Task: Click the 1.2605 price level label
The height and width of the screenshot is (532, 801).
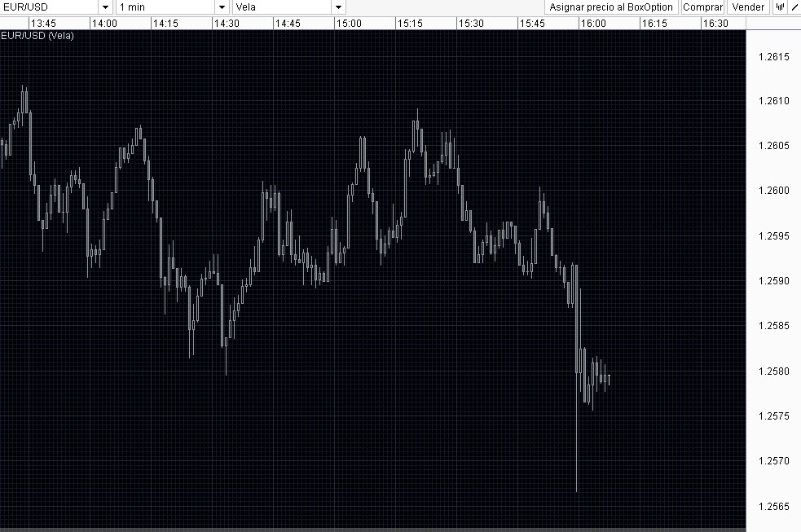Action: pos(774,146)
